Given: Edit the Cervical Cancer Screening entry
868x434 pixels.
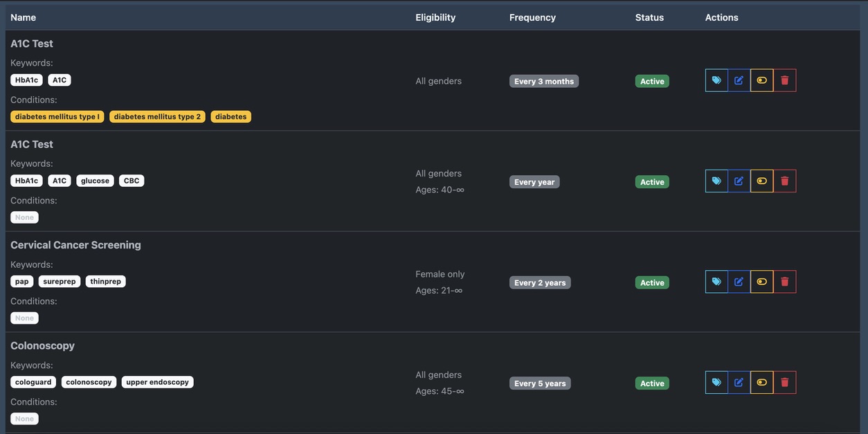Looking at the screenshot, I should [739, 282].
